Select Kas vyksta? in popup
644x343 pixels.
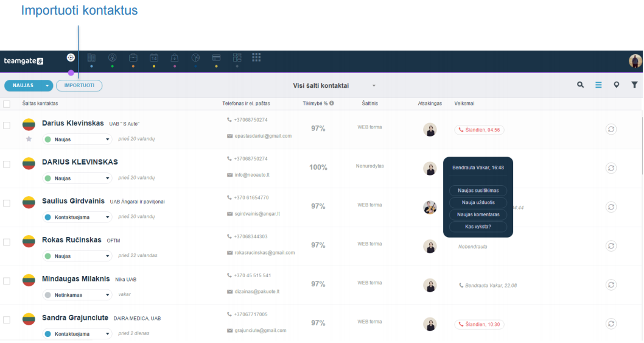point(478,227)
